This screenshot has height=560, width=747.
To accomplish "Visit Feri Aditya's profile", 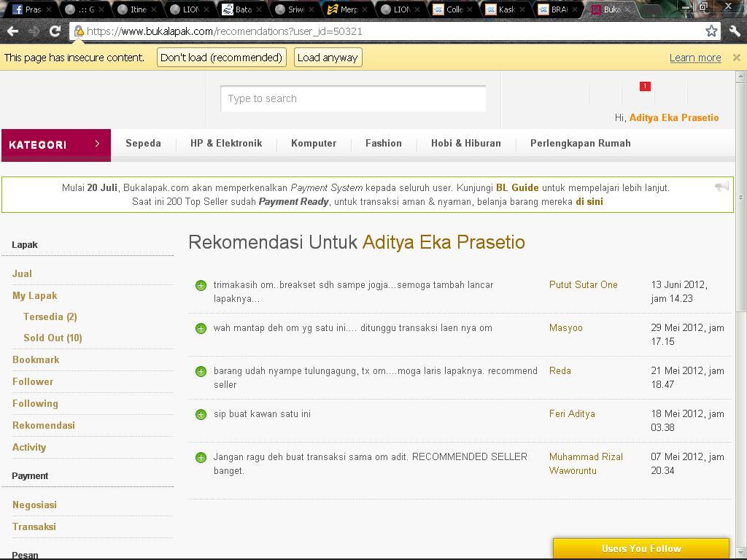I will (x=572, y=414).
